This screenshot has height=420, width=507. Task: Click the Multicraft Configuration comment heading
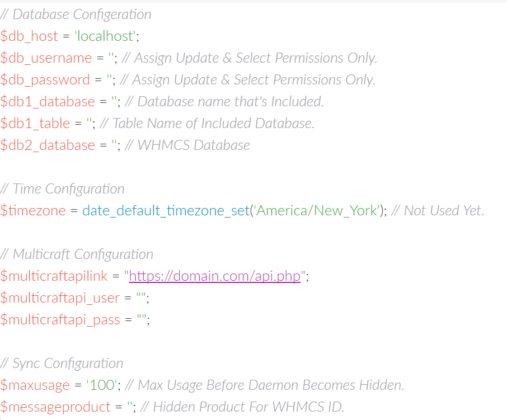coord(77,254)
